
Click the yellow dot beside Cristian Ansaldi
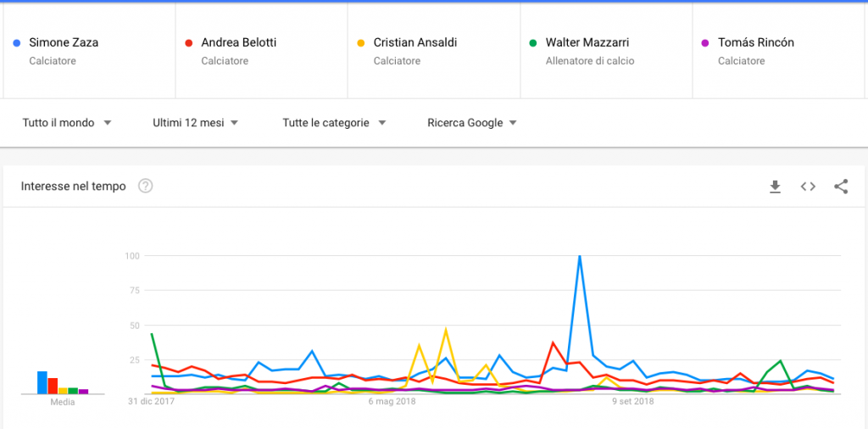tap(361, 42)
